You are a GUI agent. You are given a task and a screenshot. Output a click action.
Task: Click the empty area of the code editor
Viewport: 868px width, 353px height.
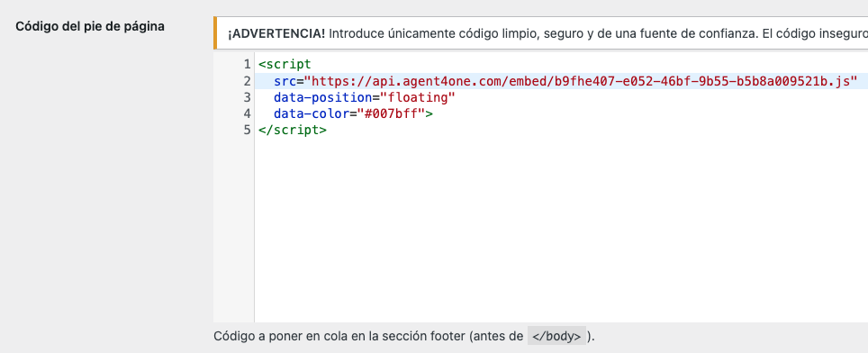(560, 230)
